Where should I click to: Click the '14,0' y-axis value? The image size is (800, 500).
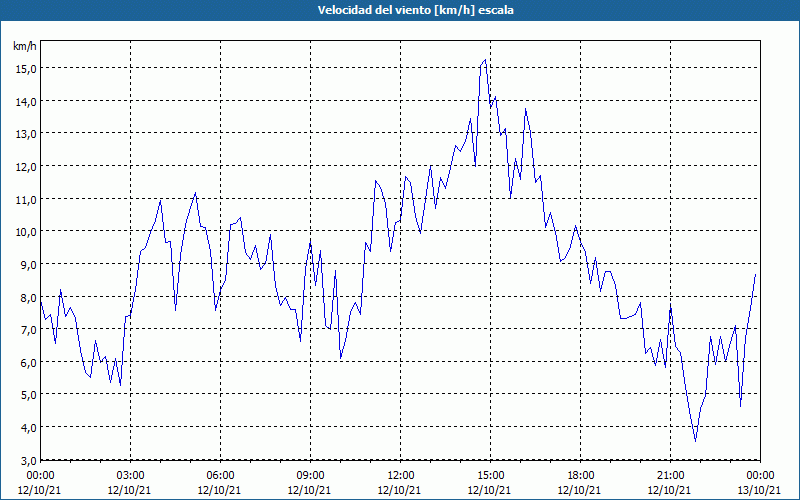pyautogui.click(x=26, y=102)
